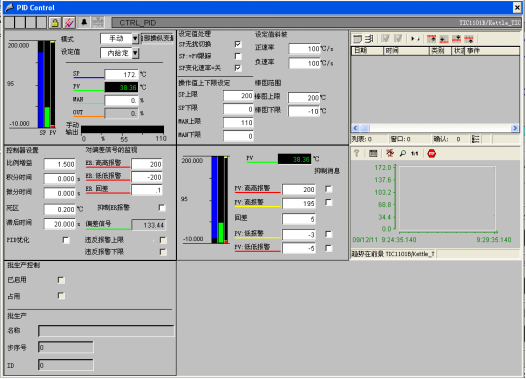Select the trend zoom magnifier icon

pos(403,153)
